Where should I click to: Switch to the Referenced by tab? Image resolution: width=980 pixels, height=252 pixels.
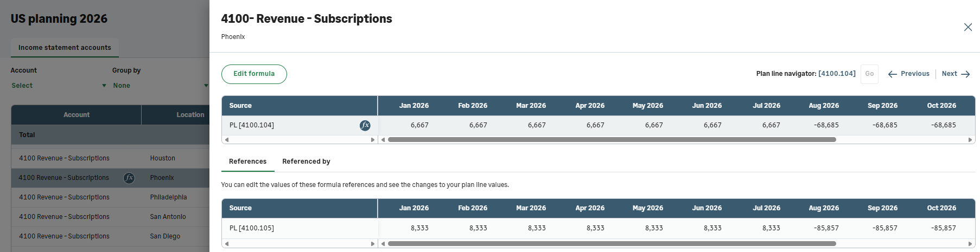click(x=306, y=161)
